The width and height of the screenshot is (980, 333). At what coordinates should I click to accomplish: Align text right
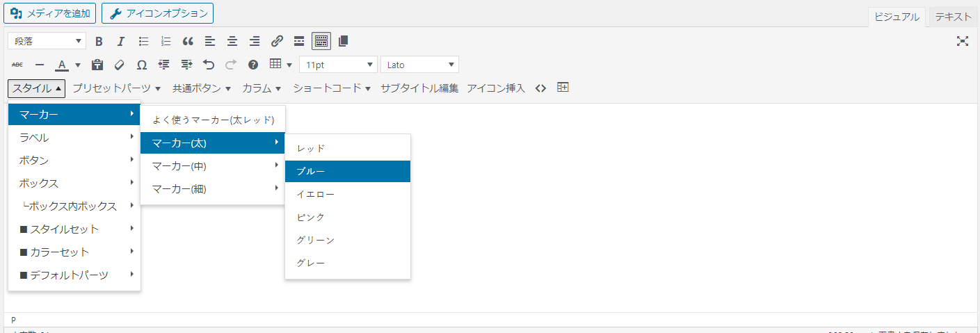(255, 41)
